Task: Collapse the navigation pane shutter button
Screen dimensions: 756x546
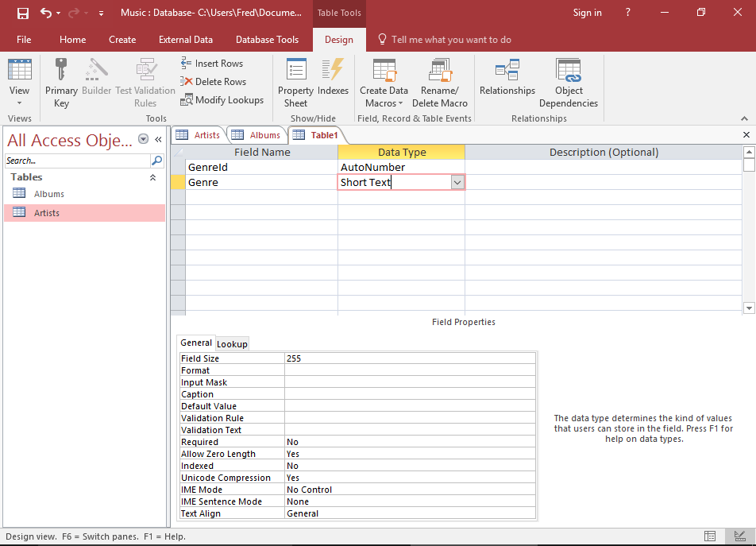Action: pos(158,139)
